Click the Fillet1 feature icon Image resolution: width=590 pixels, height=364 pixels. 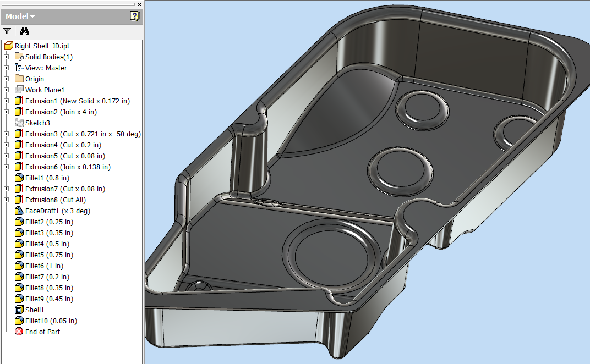(19, 178)
